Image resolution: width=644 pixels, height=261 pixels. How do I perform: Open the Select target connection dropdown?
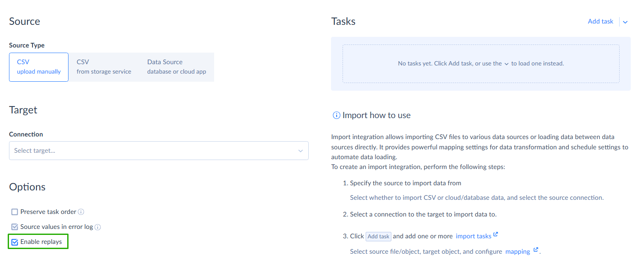(x=159, y=151)
